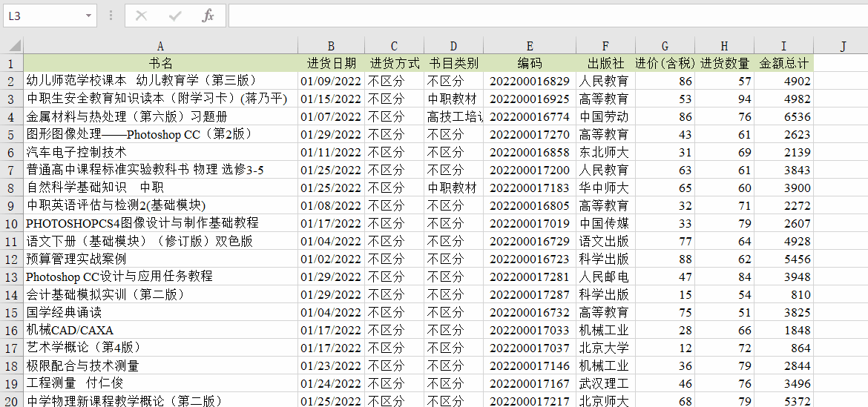Select date cell 01/09/2022

331,82
